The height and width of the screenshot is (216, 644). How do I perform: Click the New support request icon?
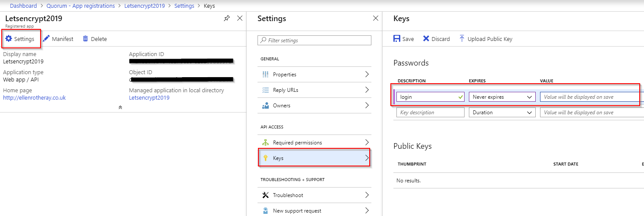266,211
